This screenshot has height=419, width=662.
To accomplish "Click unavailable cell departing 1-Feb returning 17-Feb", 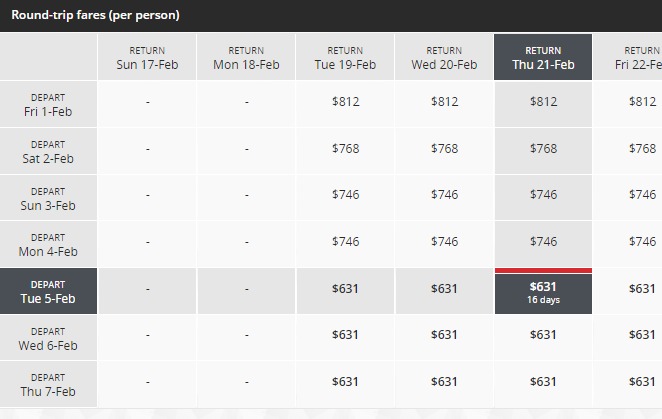I will coord(147,102).
